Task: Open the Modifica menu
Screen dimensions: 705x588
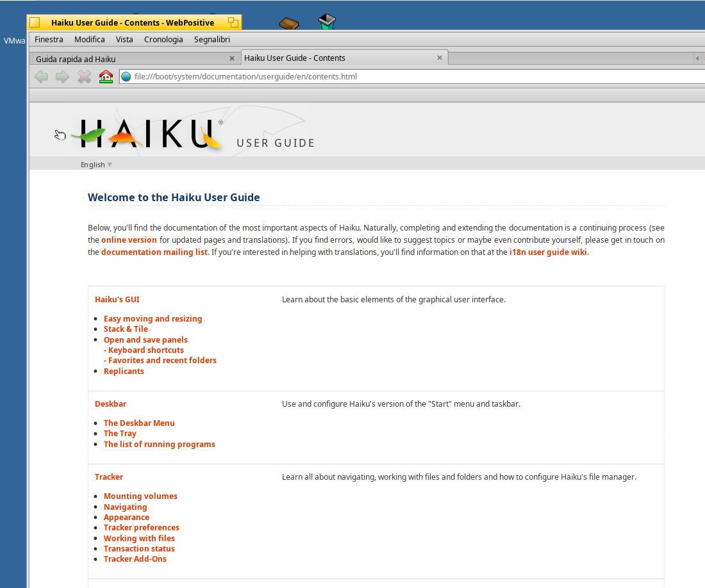Action: click(x=90, y=40)
